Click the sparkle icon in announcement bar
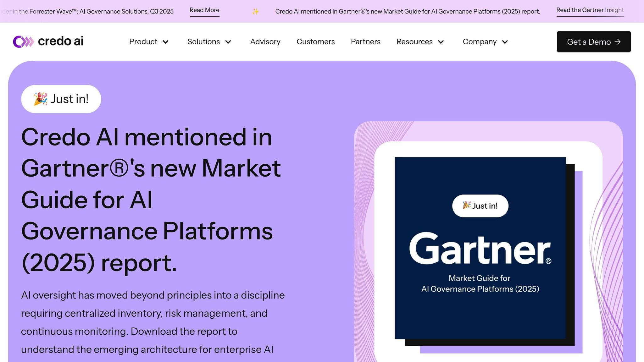Viewport: 644px width, 362px height. pyautogui.click(x=255, y=12)
